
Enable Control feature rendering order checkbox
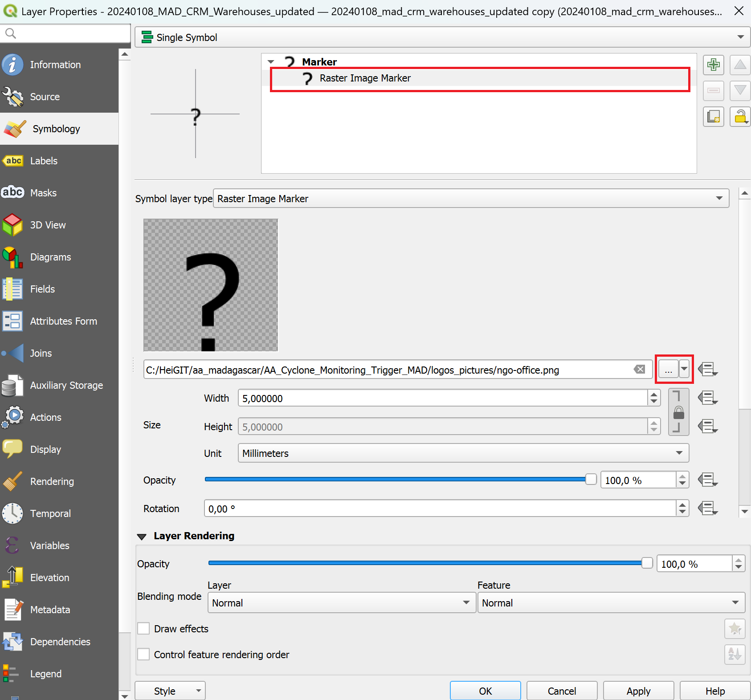[x=143, y=654]
